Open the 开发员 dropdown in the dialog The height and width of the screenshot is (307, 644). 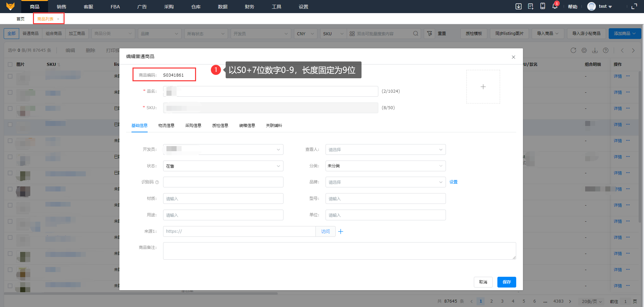pos(223,149)
